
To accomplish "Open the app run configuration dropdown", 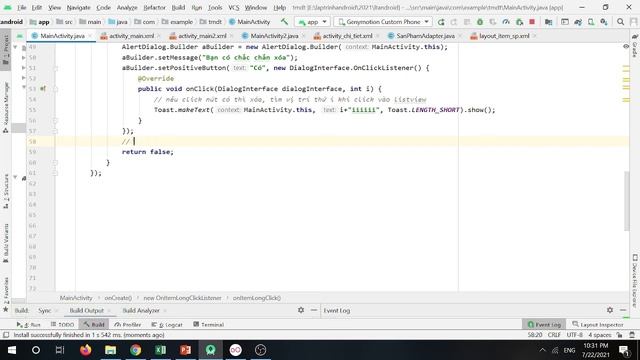I will (x=312, y=22).
